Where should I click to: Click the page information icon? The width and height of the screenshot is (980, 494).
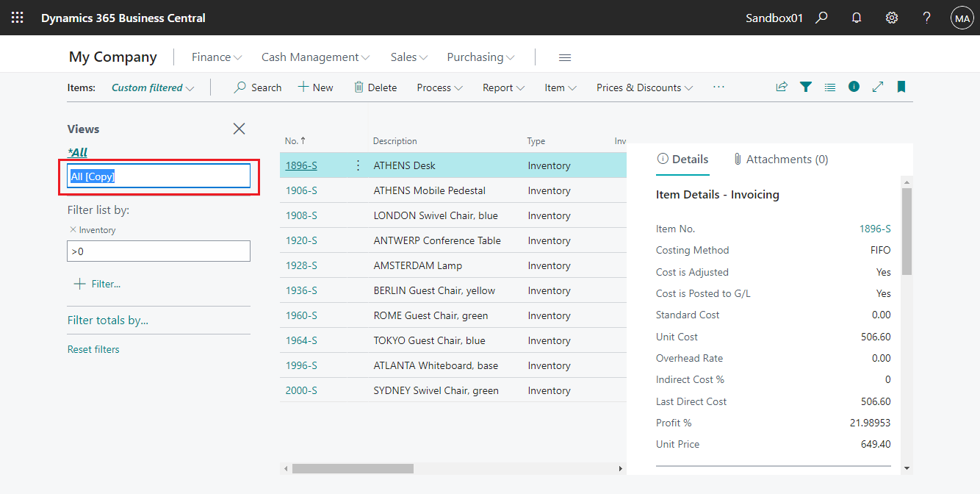(x=853, y=87)
